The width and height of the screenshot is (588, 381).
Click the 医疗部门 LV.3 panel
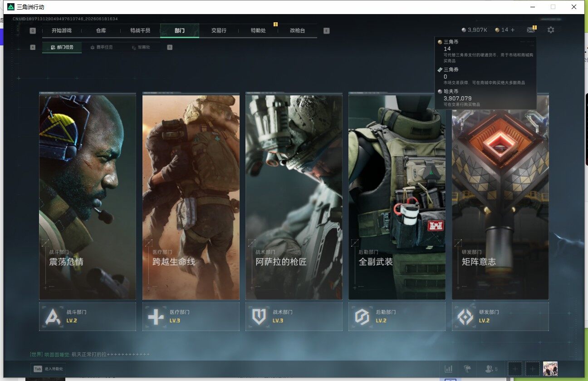click(191, 317)
